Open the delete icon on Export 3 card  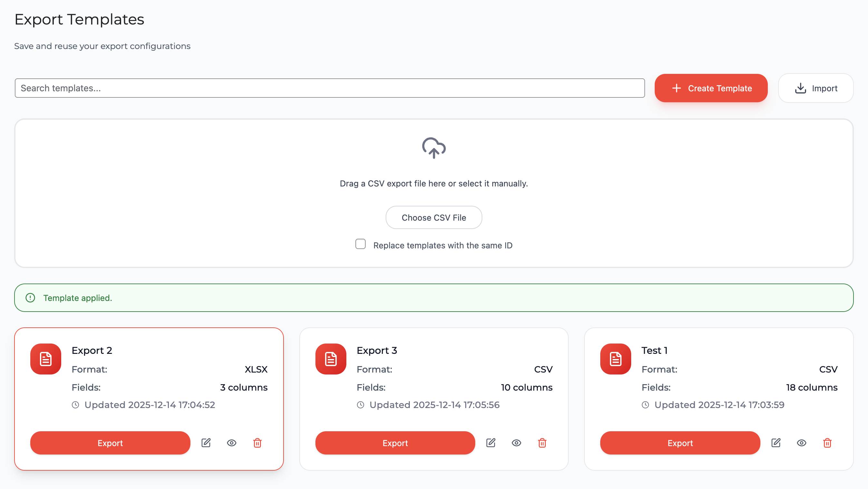click(542, 443)
